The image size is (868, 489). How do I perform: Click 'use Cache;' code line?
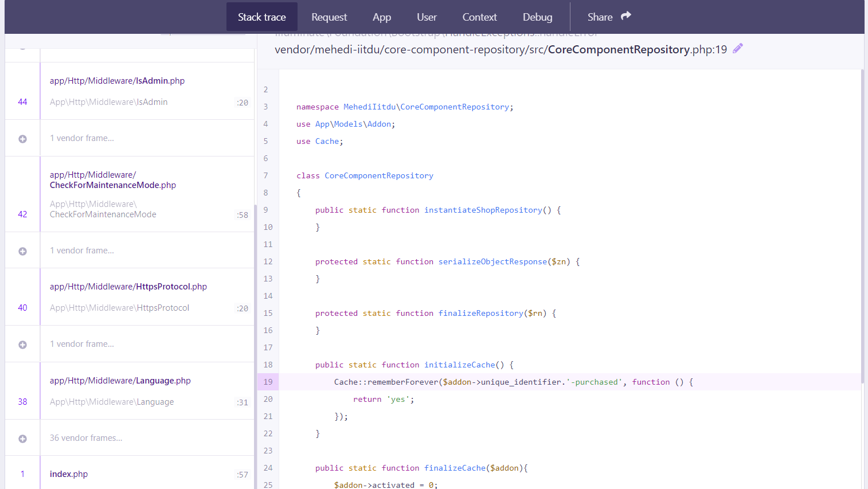[x=320, y=141]
